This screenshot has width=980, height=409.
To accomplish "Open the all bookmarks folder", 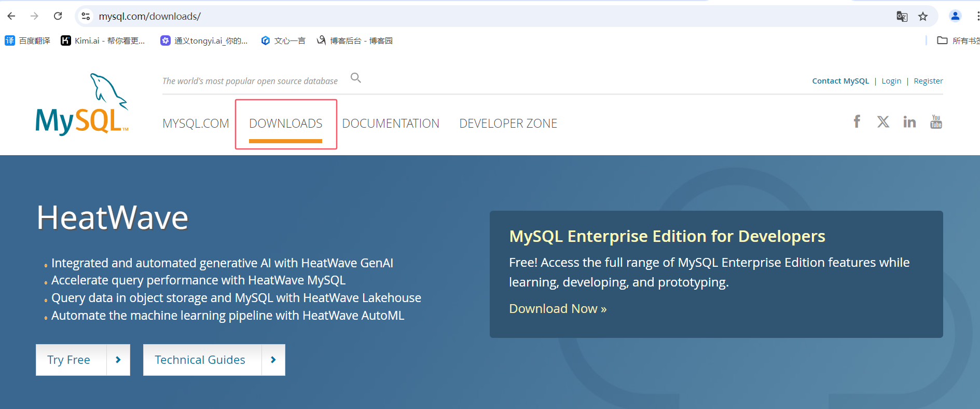I will pos(958,40).
